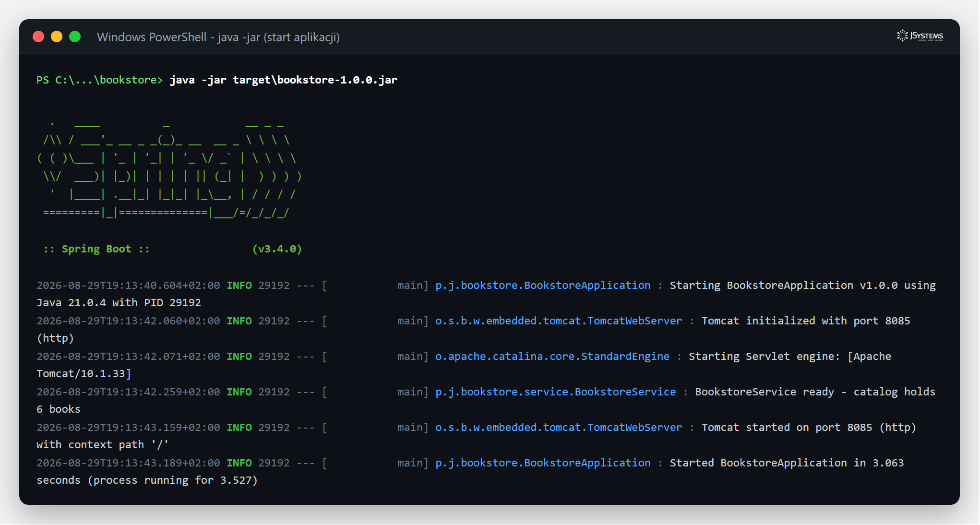This screenshot has height=525, width=980.
Task: Click 'Java 21.0.4 with PID 29192' line
Action: 119,303
